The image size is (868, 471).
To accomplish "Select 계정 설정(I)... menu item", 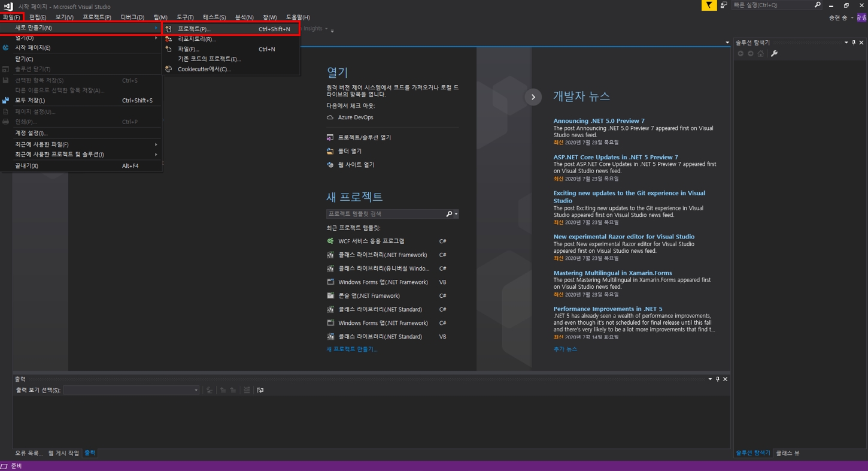I will click(x=81, y=133).
